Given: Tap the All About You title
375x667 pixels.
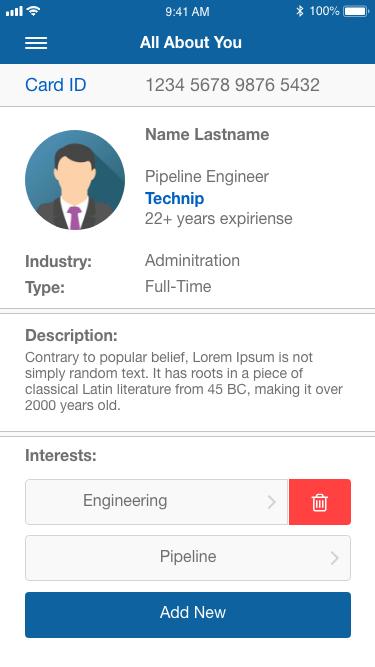Looking at the screenshot, I should (191, 43).
